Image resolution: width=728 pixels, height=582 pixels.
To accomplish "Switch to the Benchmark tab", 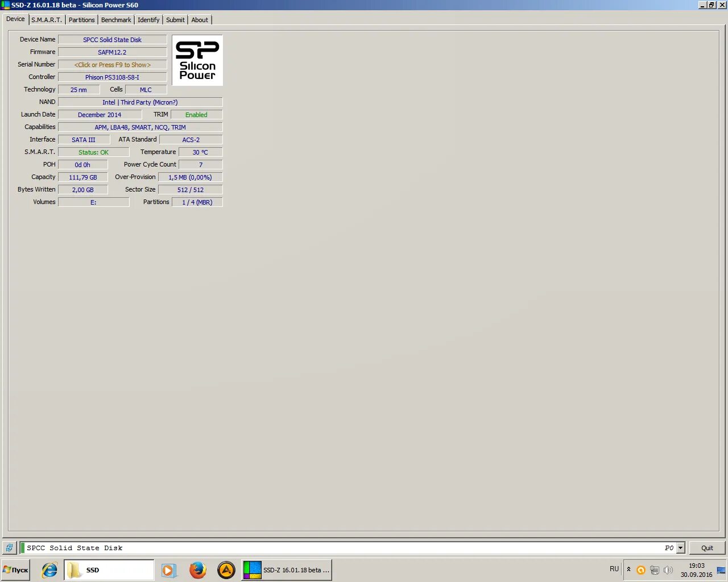I will [x=116, y=20].
